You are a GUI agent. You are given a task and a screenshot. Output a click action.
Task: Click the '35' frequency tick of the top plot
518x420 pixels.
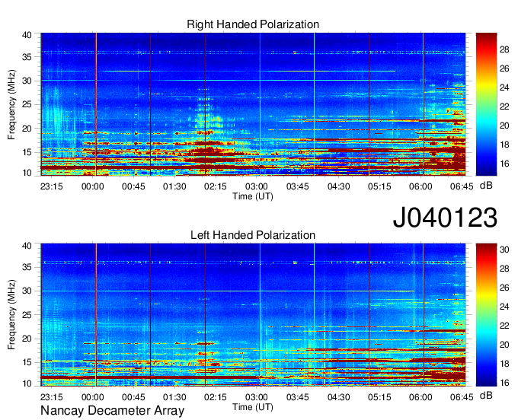[x=27, y=57]
